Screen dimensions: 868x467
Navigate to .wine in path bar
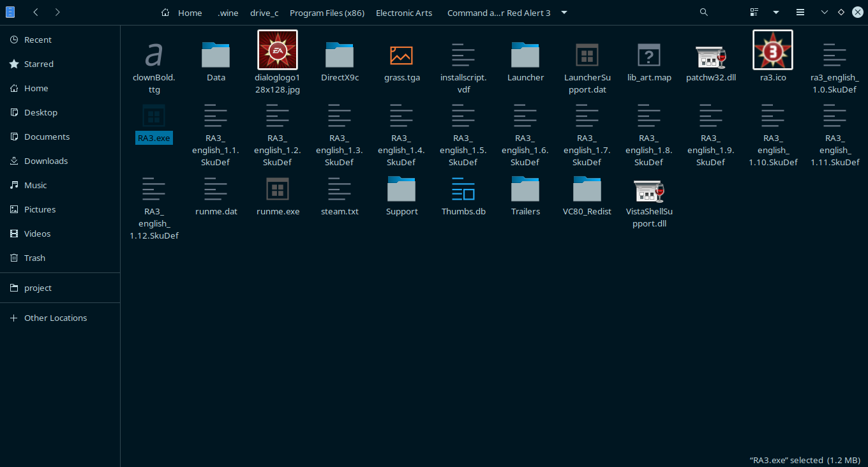click(x=228, y=13)
